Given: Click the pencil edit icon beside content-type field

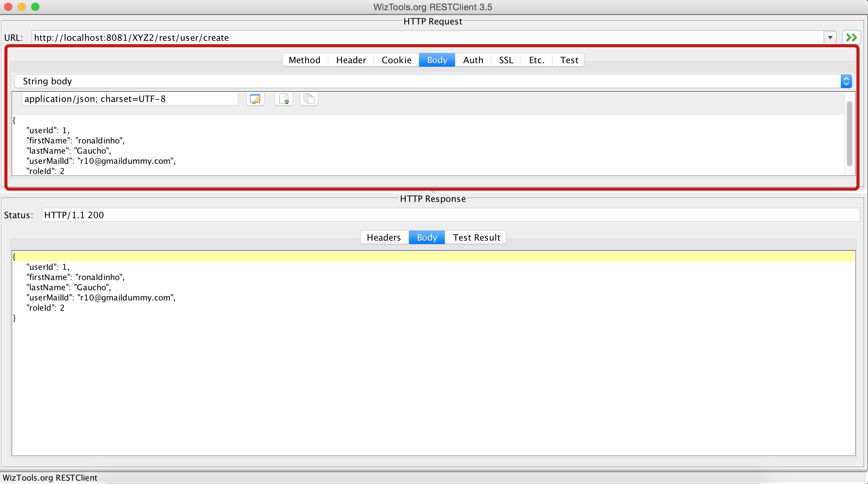Looking at the screenshot, I should [255, 99].
